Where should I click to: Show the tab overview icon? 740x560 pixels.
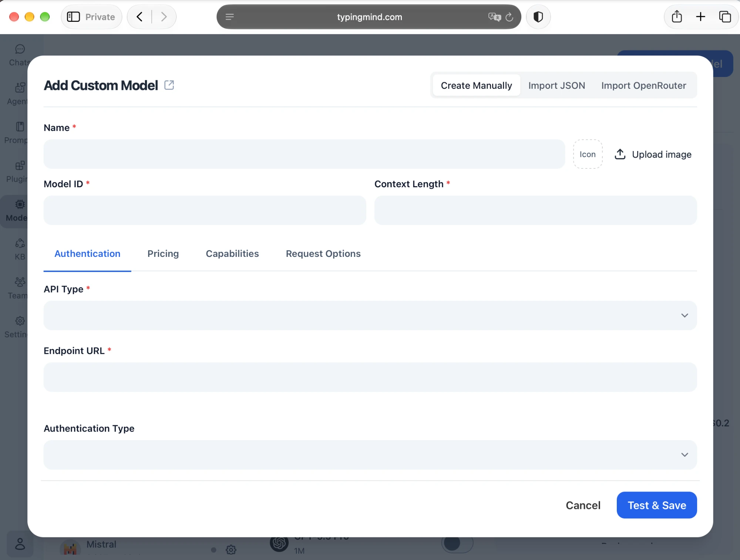pos(725,17)
